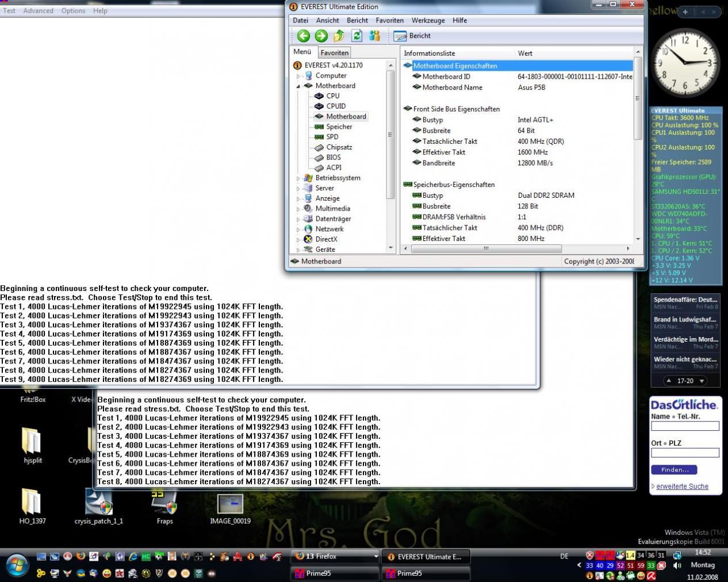Viewport: 728px width, 582px height.
Task: Click the Wert column header
Action: point(574,53)
